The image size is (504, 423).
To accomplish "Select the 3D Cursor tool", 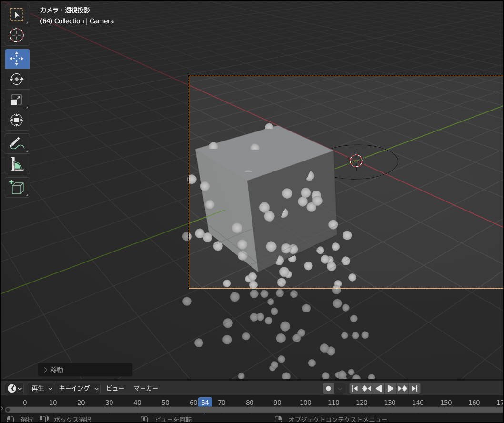I will tap(17, 35).
